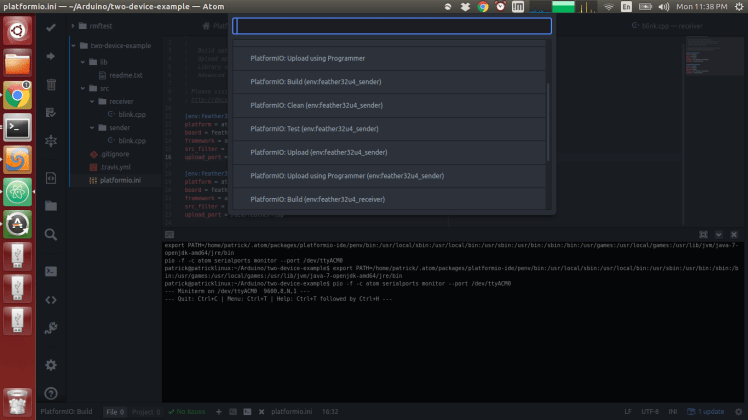Click No Issues linter status
748x420 pixels.
(187, 411)
